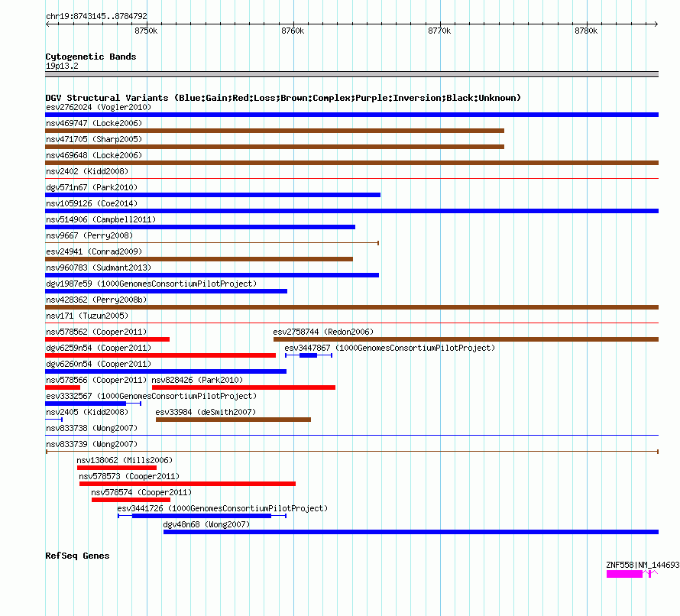Select the nsv9667 (Perry2008) label
680x616 pixels.
(x=89, y=235)
